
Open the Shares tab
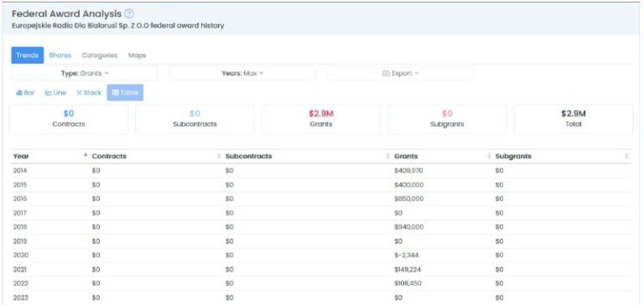[60, 55]
